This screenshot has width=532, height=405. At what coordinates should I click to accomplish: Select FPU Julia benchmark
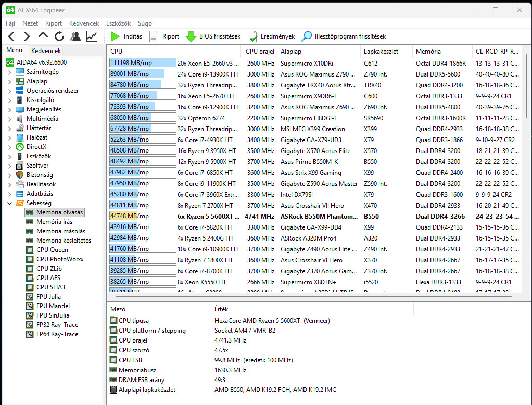point(44,297)
